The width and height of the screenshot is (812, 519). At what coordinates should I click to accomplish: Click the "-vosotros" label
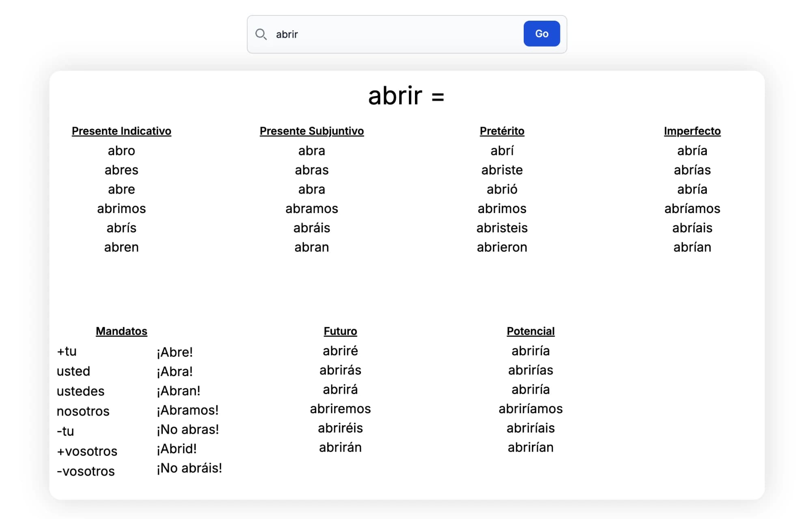(86, 471)
